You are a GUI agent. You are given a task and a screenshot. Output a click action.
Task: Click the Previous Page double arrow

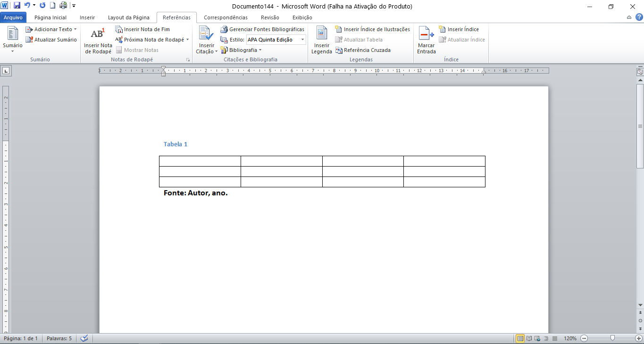pyautogui.click(x=640, y=312)
